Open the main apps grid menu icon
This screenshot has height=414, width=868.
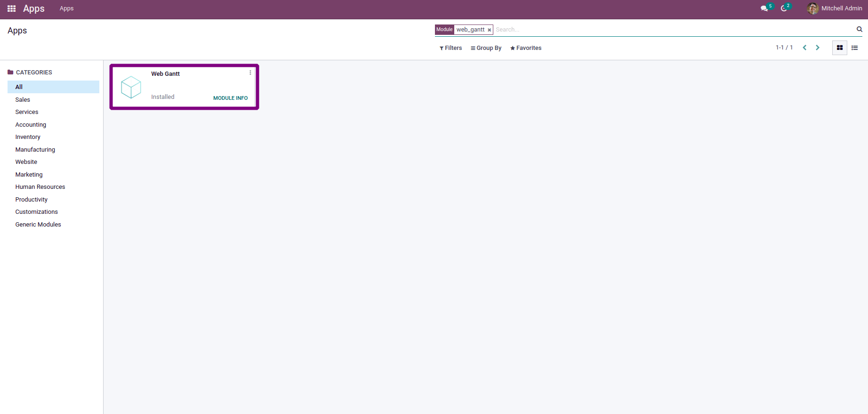pyautogui.click(x=12, y=8)
